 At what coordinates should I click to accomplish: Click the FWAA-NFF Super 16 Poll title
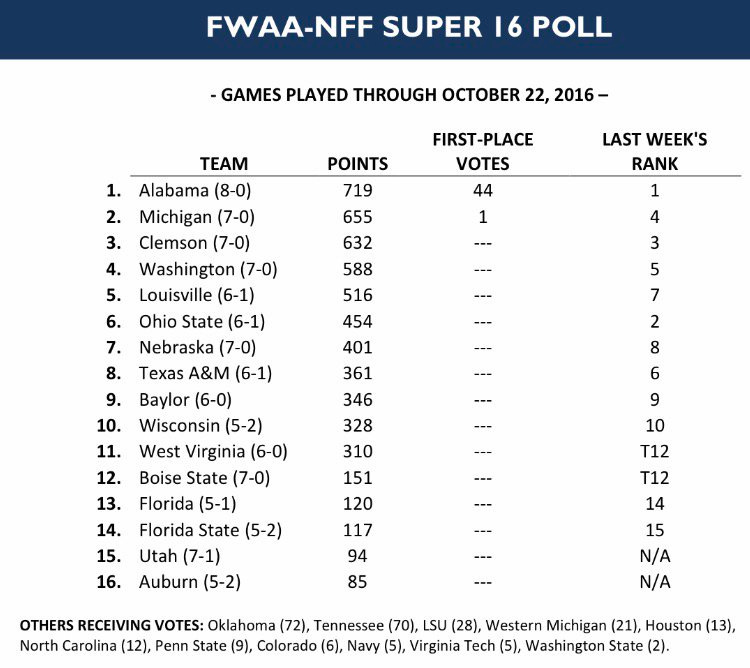pos(409,27)
